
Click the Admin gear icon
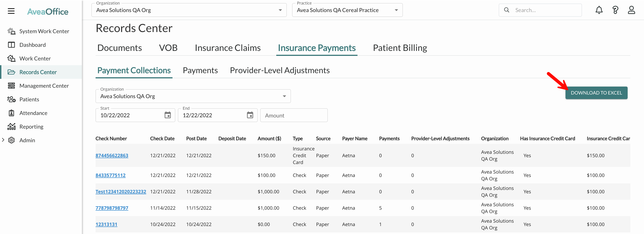pyautogui.click(x=11, y=140)
